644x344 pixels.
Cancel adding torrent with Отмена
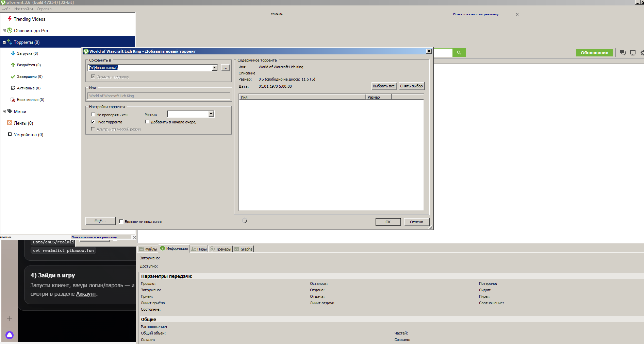point(416,222)
